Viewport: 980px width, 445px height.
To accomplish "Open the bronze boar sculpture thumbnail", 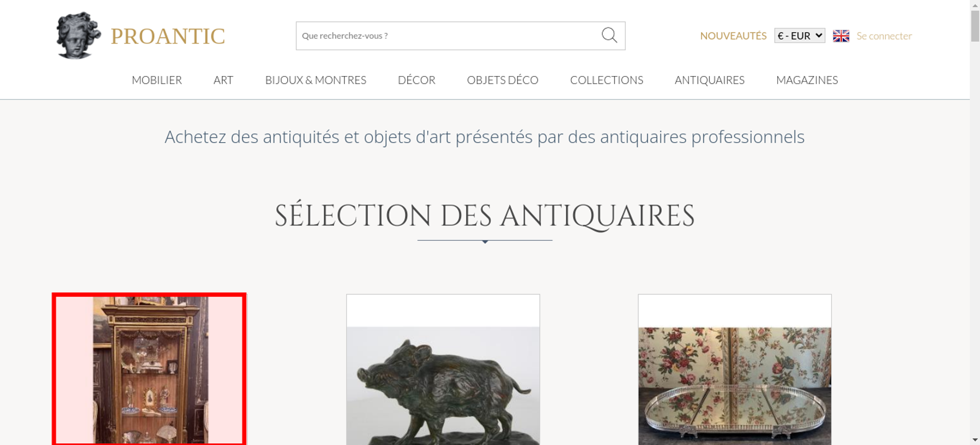I will point(443,370).
